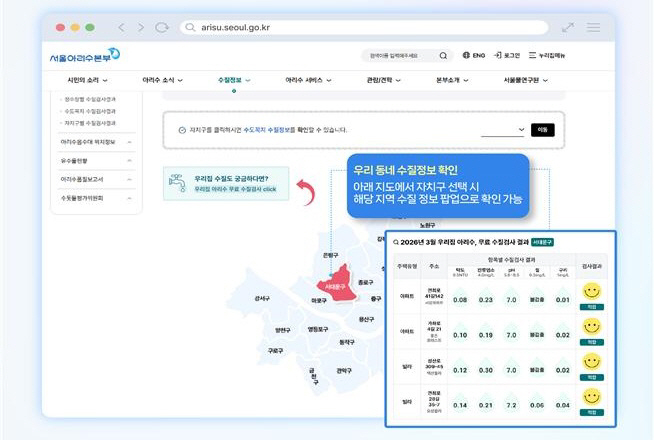654x440 pixels.
Task: Click the 로그인 login icon
Action: (x=507, y=56)
